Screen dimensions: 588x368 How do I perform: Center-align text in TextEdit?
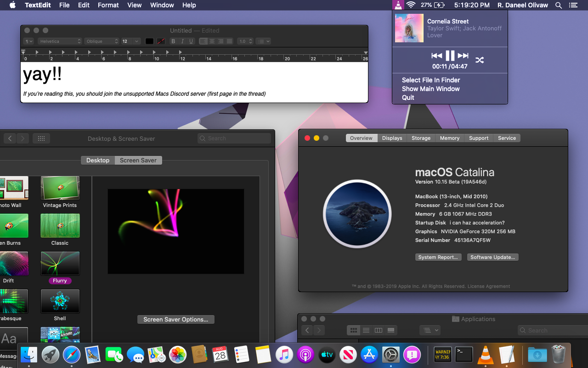pyautogui.click(x=212, y=41)
